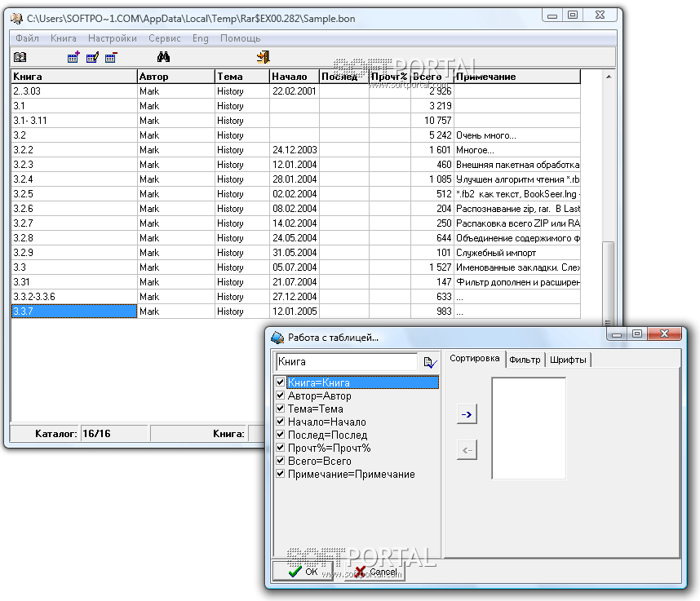Select the book 3.2.5 cell
Screen dimensions: 700x601
(x=74, y=194)
